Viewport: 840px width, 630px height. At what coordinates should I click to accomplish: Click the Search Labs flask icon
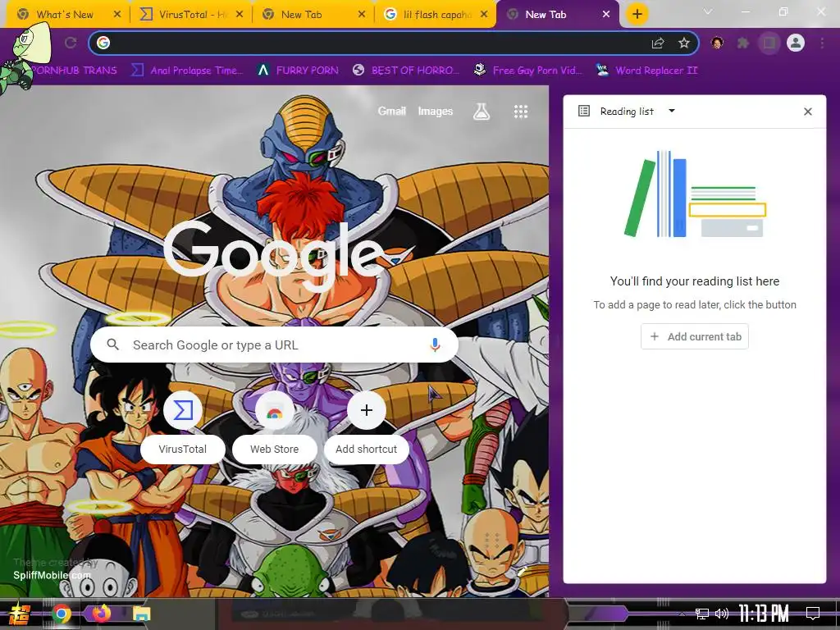[481, 112]
